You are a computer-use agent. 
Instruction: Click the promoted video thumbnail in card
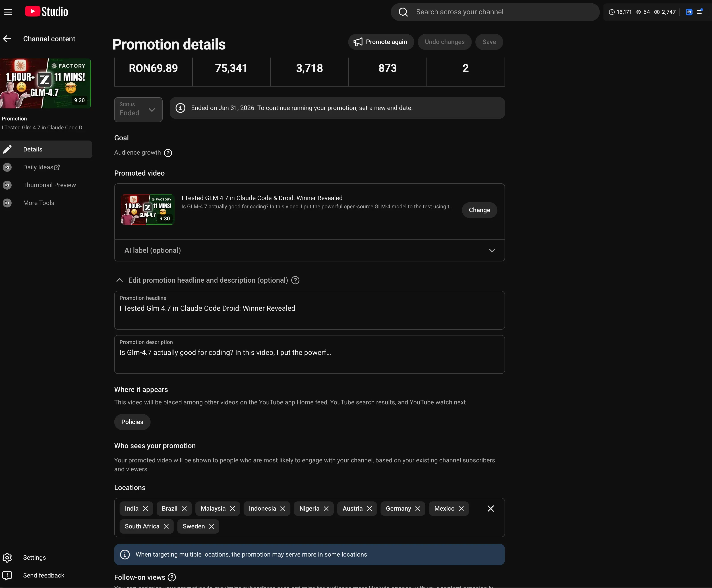(x=148, y=210)
